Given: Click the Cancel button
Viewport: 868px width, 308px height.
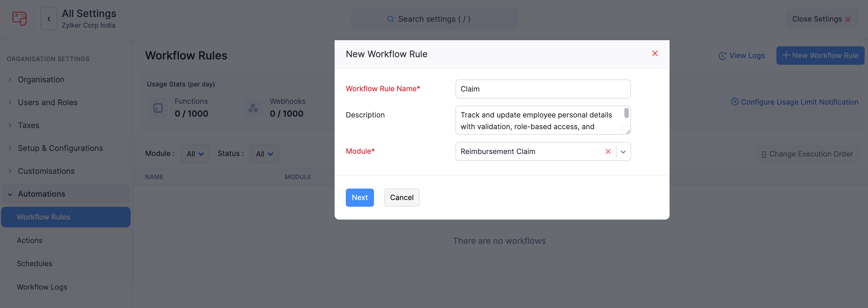Looking at the screenshot, I should click(402, 198).
